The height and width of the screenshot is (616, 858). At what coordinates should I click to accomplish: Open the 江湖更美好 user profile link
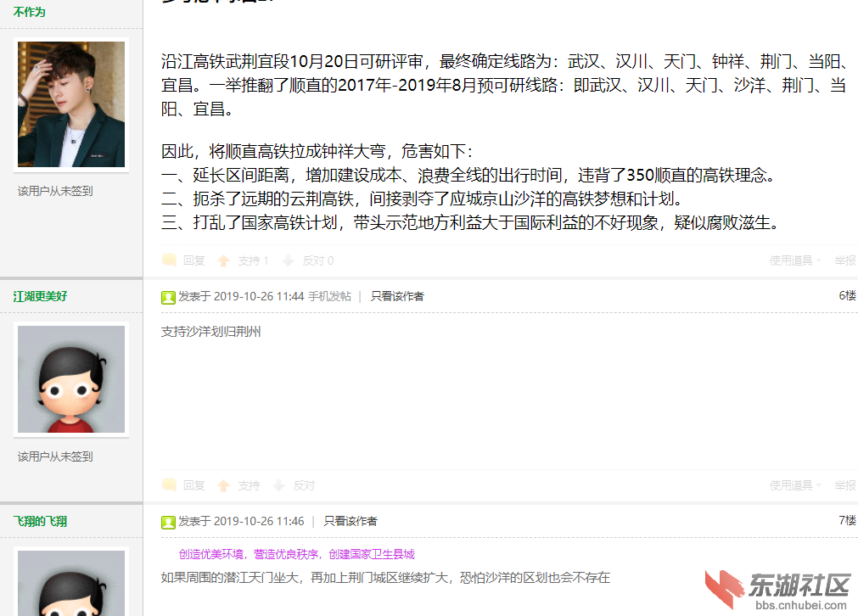[40, 296]
